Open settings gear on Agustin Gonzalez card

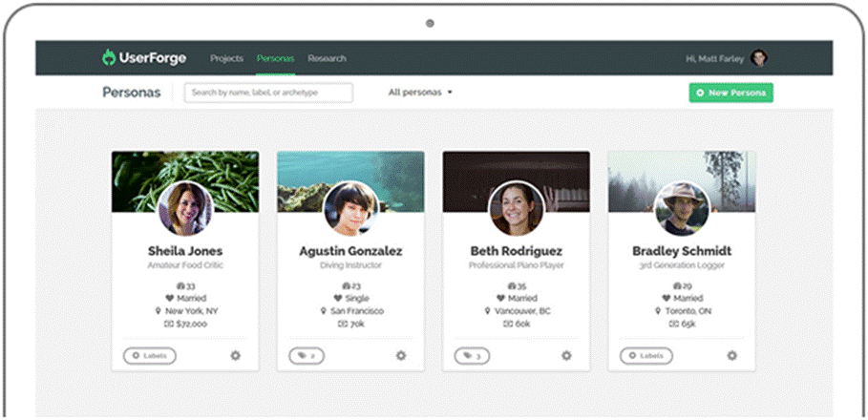401,356
